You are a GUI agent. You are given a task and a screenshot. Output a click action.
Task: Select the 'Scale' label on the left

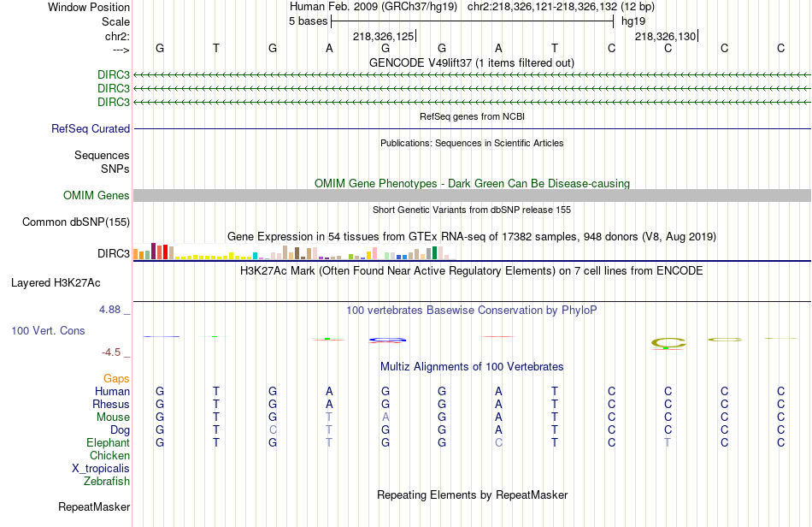point(115,21)
